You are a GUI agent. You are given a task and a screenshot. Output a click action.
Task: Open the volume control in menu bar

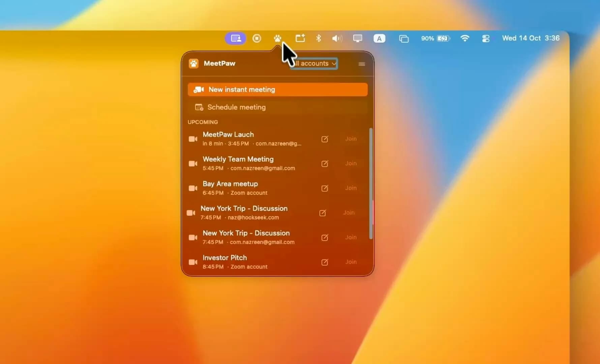click(337, 38)
